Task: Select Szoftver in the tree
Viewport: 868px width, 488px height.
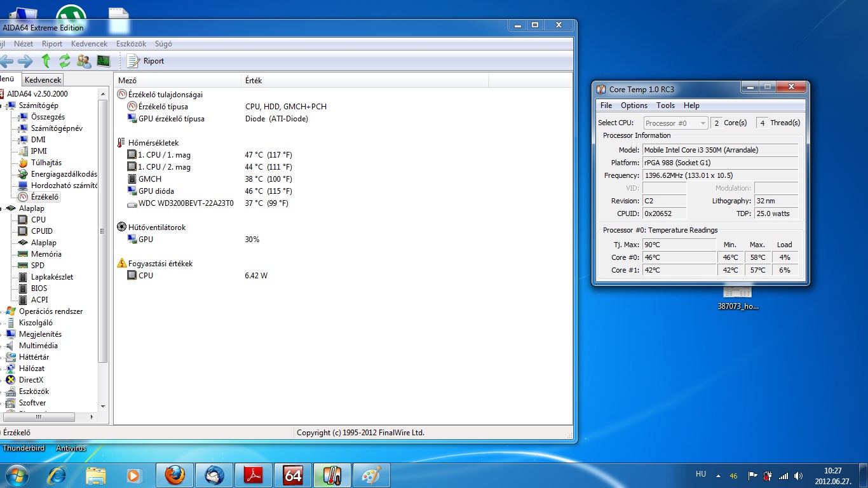Action: [x=32, y=403]
